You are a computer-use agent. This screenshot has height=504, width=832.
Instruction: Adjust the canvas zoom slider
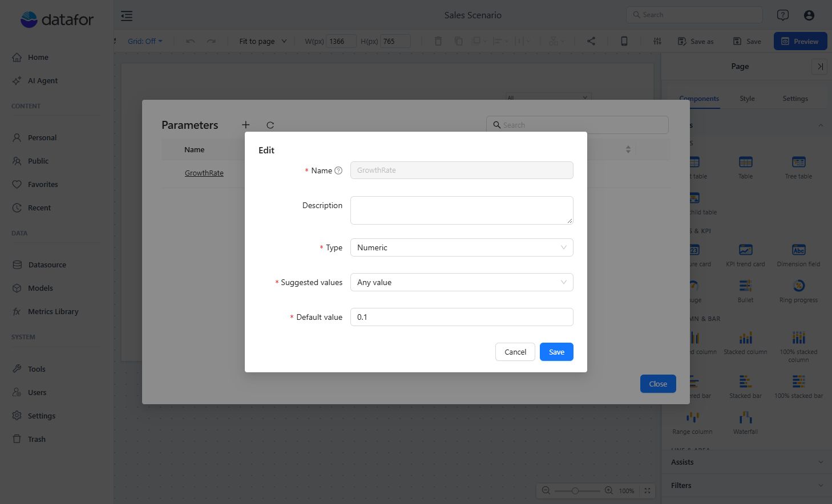[577, 490]
